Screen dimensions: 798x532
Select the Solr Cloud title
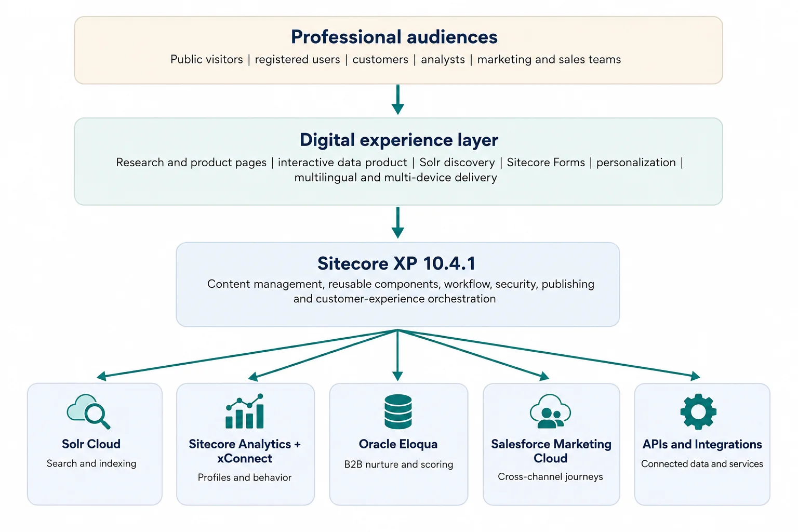click(91, 444)
